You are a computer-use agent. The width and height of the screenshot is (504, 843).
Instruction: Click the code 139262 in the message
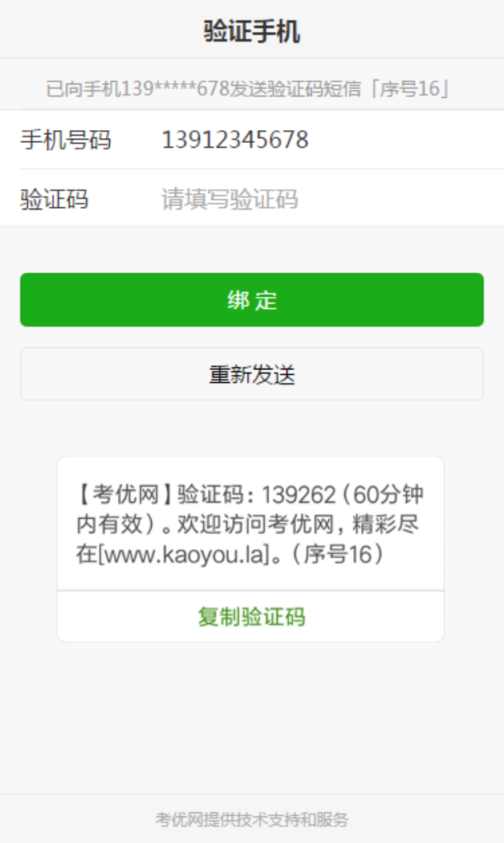coord(299,494)
